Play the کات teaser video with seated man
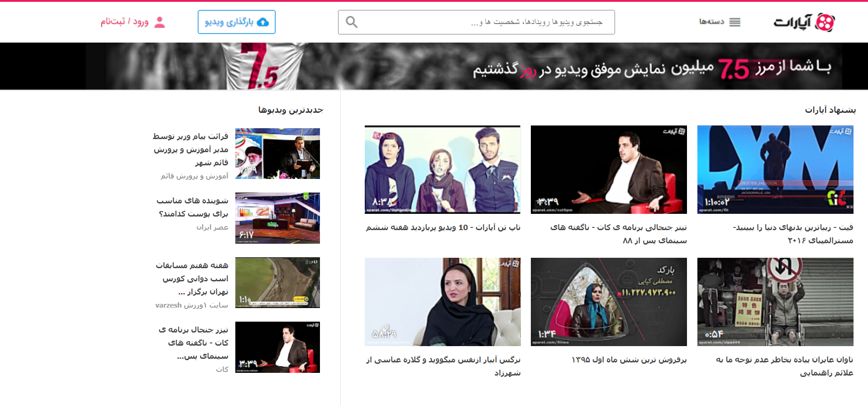The width and height of the screenshot is (868, 405). (608, 169)
